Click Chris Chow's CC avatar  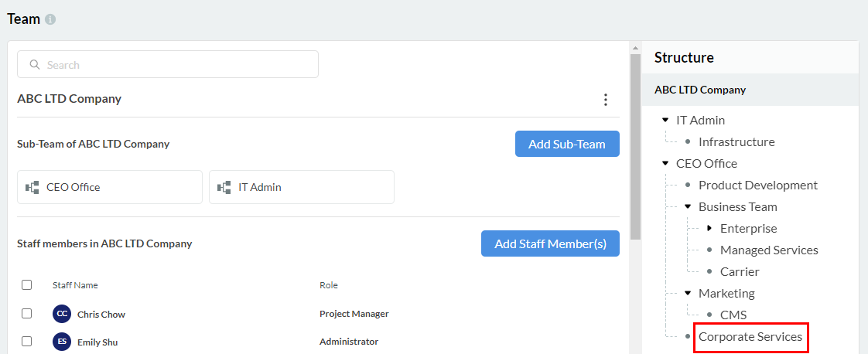click(x=62, y=314)
